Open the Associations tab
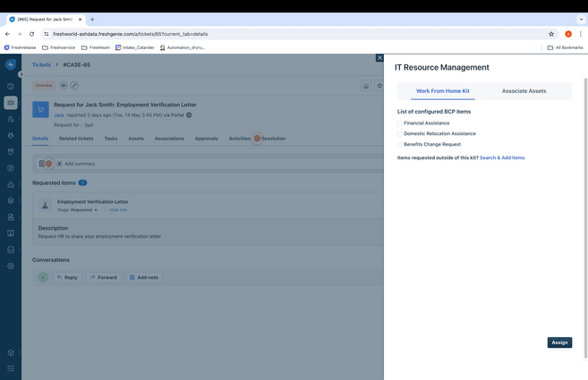Viewport: 588px width, 380px height. (x=169, y=139)
